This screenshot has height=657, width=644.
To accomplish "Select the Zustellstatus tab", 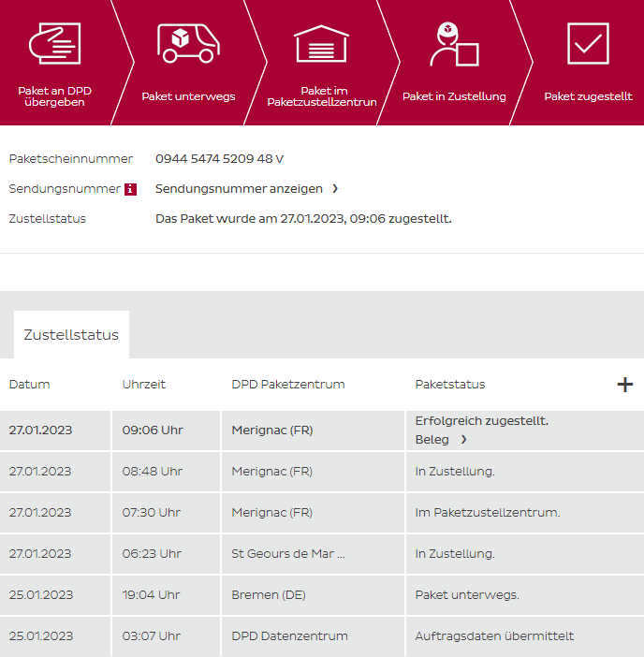I will [71, 335].
